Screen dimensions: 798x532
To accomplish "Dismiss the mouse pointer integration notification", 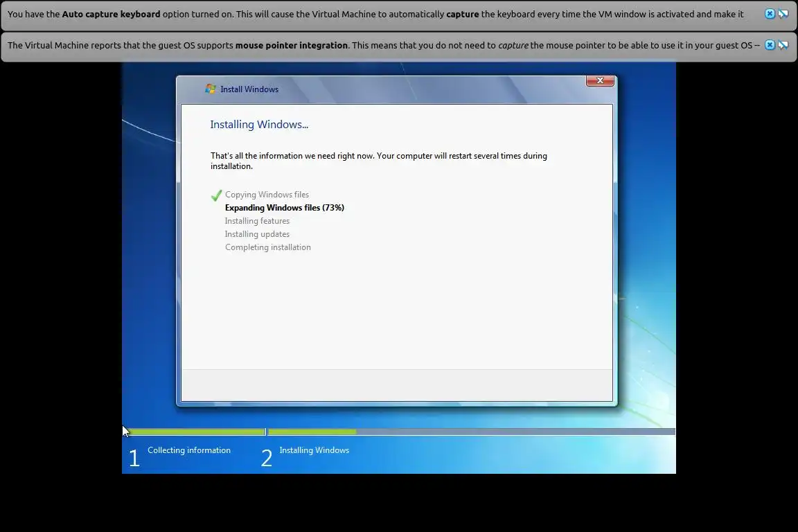I will (x=770, y=45).
